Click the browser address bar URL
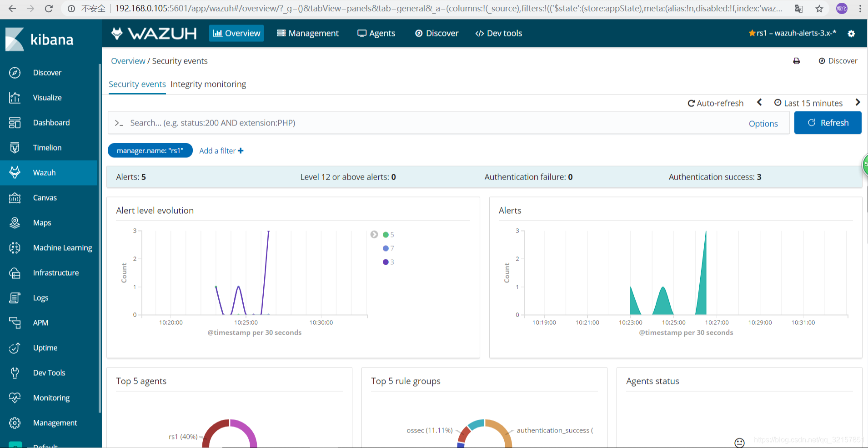This screenshot has height=448, width=868. pyautogui.click(x=448, y=9)
